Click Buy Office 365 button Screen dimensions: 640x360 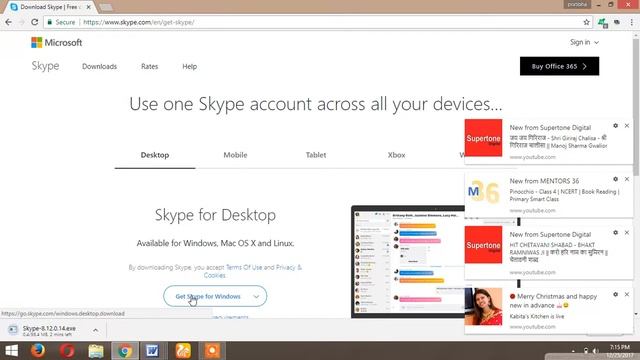[559, 66]
